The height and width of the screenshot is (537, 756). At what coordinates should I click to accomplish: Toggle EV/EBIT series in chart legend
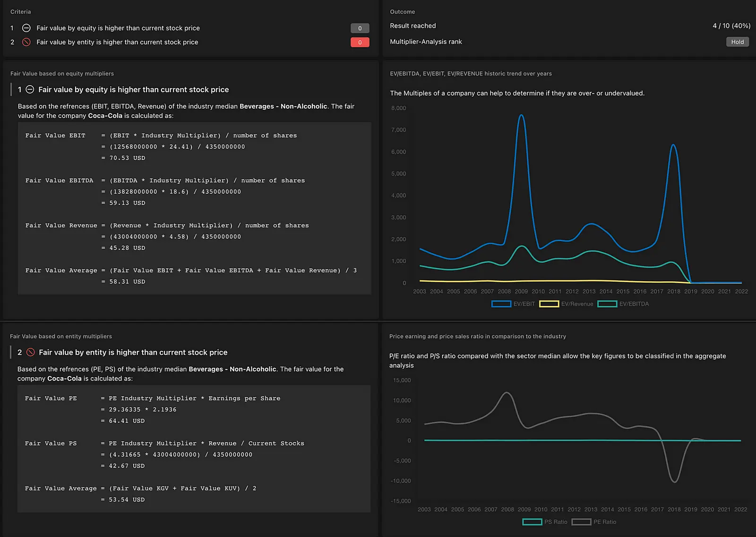(x=513, y=304)
